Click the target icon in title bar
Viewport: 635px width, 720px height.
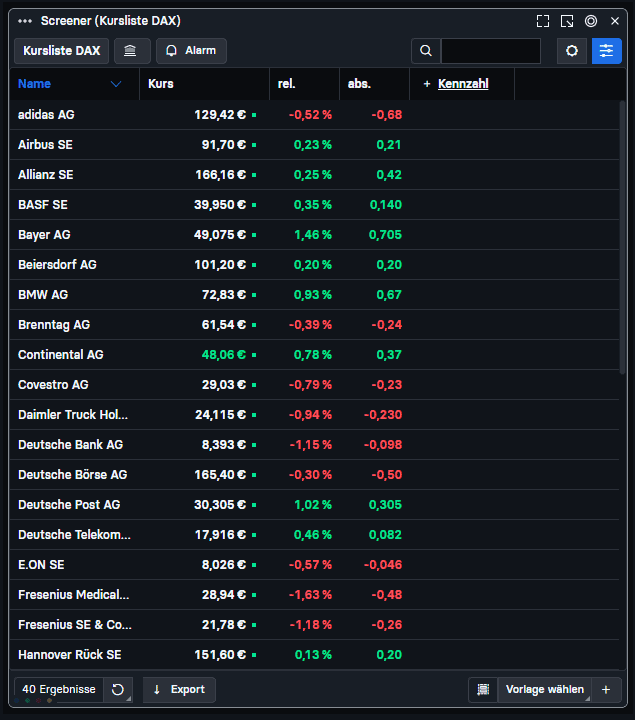(591, 21)
